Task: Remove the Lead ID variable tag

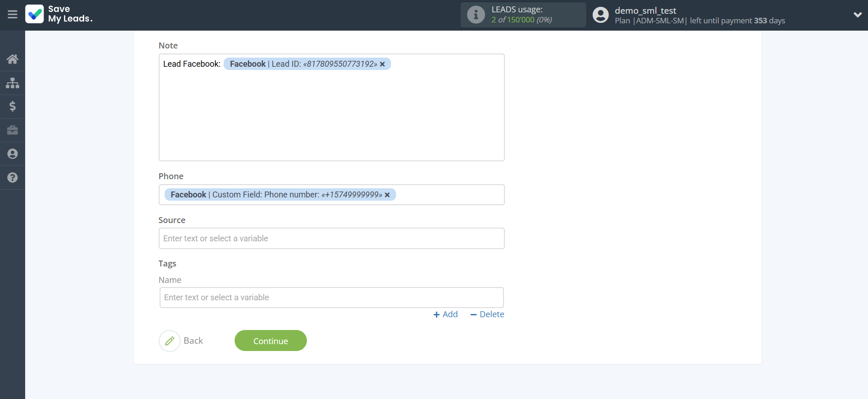Action: (x=382, y=64)
